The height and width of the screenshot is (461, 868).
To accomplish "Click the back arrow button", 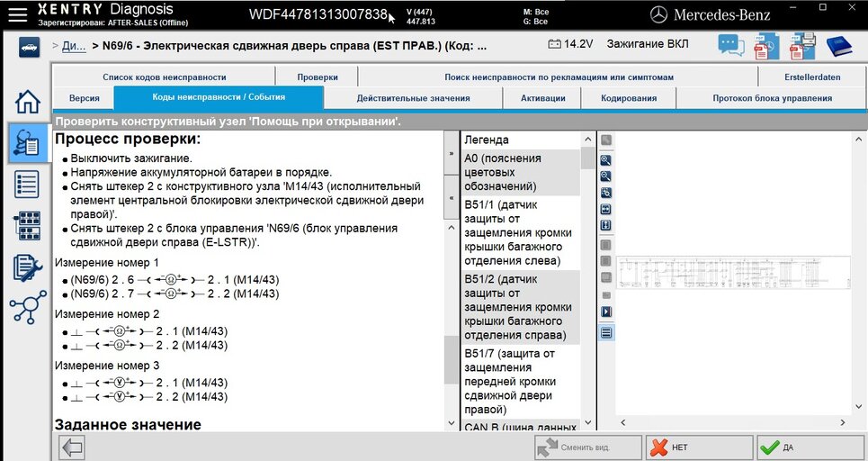I will 72,447.
